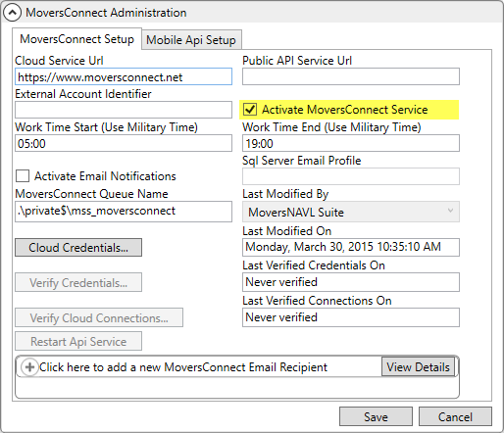Edit the Work Time Start field
Viewport: 504px width, 433px height.
coord(124,143)
